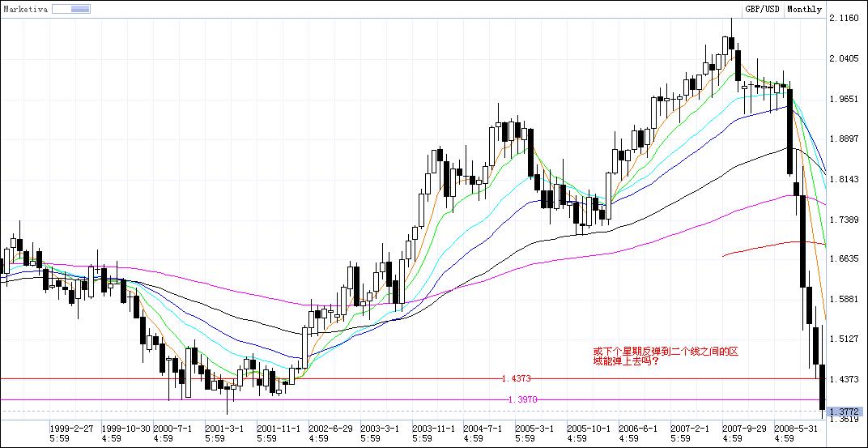The height and width of the screenshot is (448, 868).
Task: Click the 2.1160 price axis label
Action: coord(844,19)
